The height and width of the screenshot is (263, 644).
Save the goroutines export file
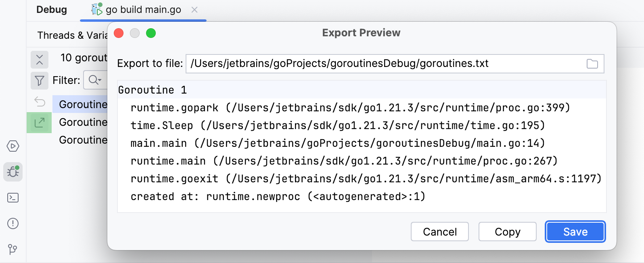tap(575, 232)
